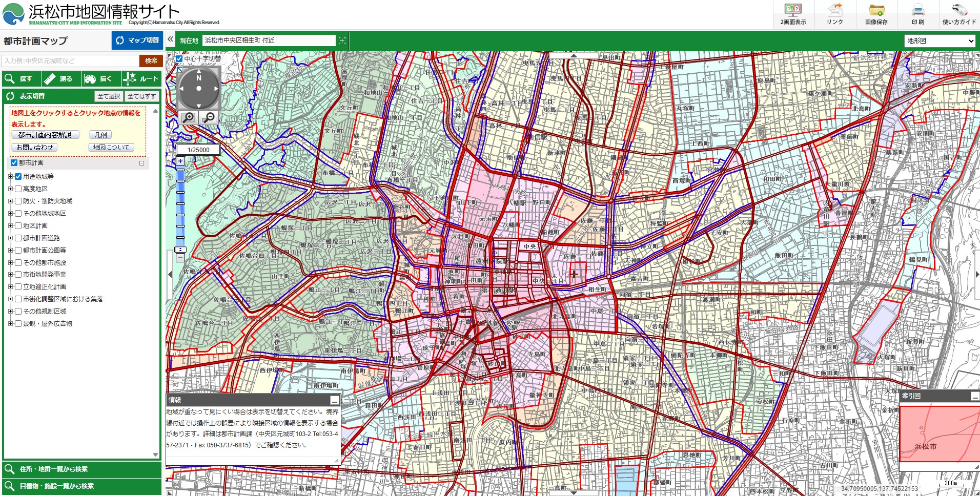This screenshot has height=496, width=980.
Task: Click the address search input field
Action: click(x=70, y=60)
